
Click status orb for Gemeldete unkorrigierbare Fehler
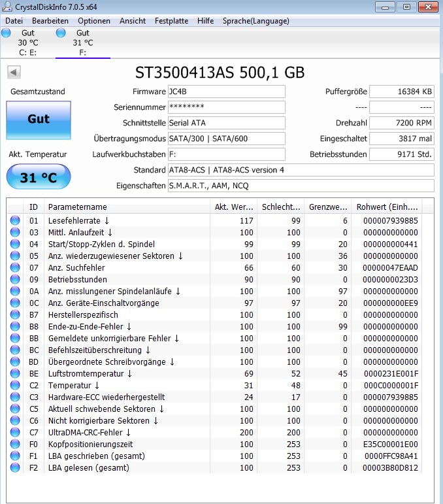point(15,338)
